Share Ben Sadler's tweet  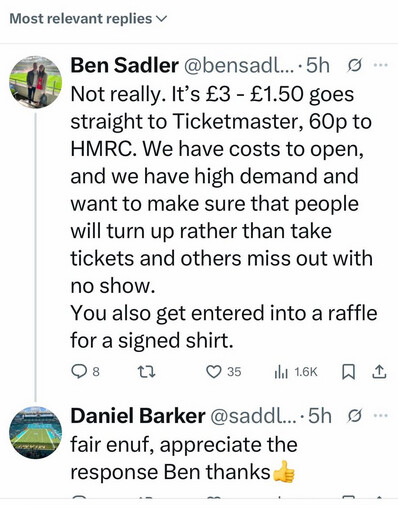(379, 372)
